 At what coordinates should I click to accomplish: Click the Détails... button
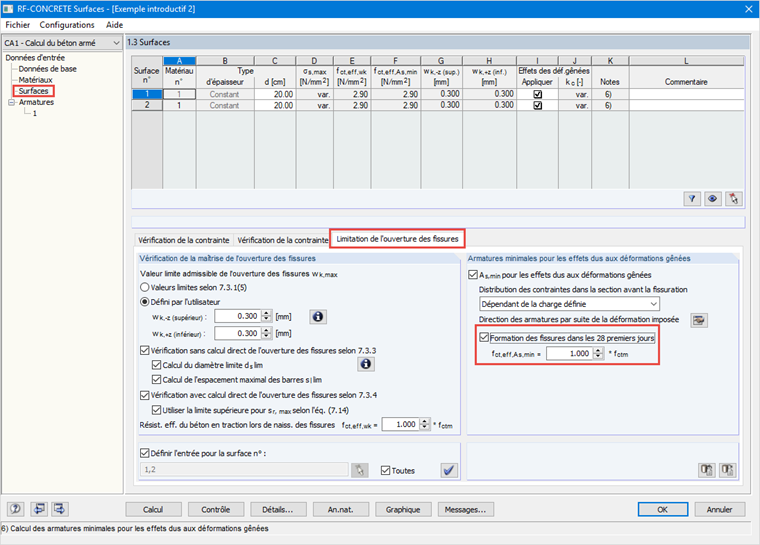pos(278,509)
